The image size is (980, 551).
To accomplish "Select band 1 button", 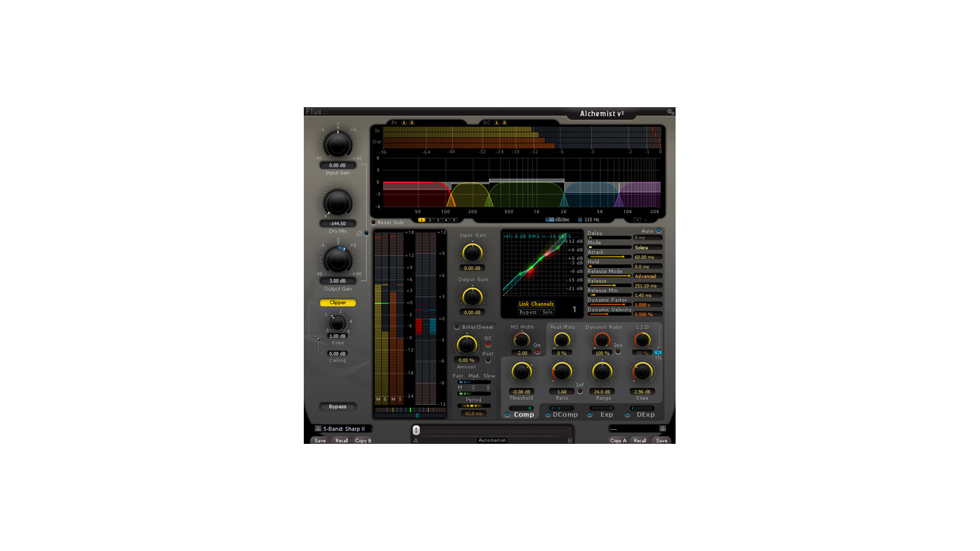I will point(421,220).
